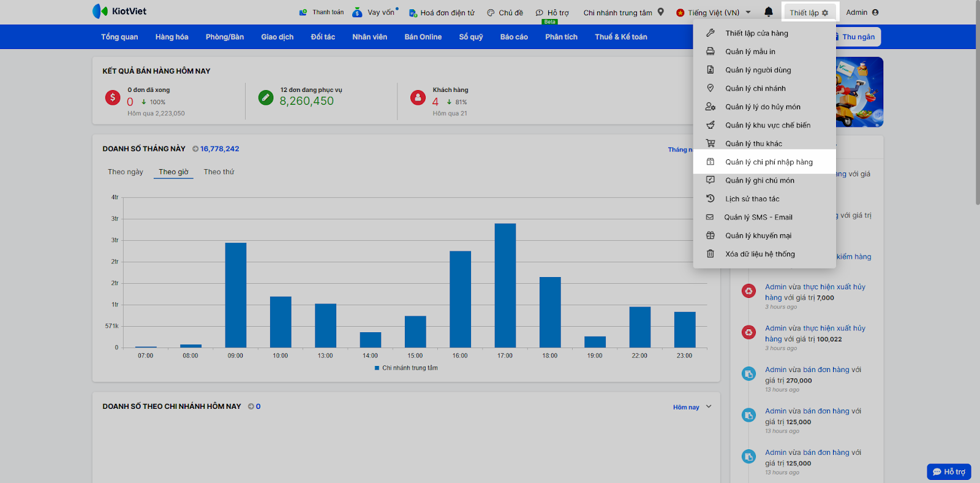Click the Thiết lập gear icon

point(825,13)
